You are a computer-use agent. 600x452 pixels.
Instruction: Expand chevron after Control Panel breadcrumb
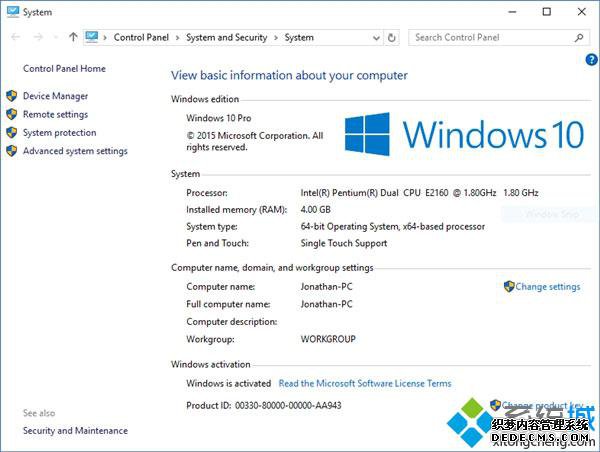[177, 38]
